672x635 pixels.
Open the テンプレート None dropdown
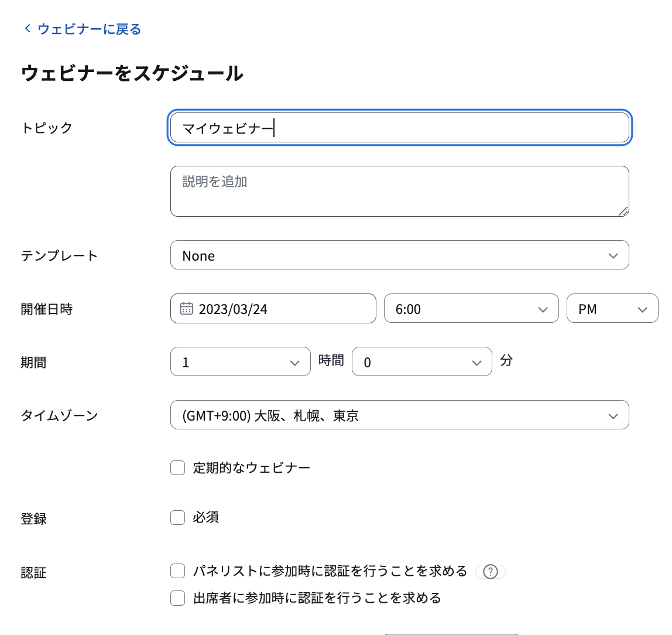[399, 255]
